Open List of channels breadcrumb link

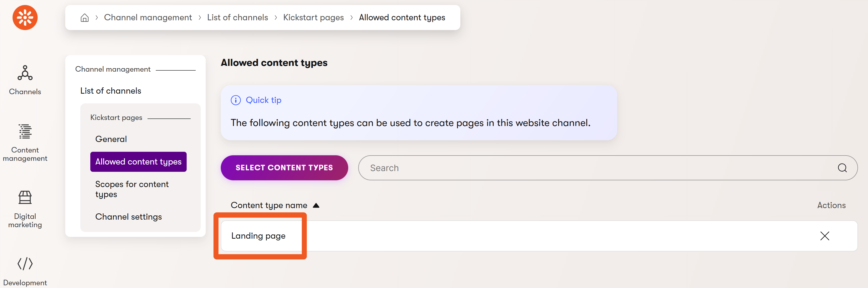237,18
